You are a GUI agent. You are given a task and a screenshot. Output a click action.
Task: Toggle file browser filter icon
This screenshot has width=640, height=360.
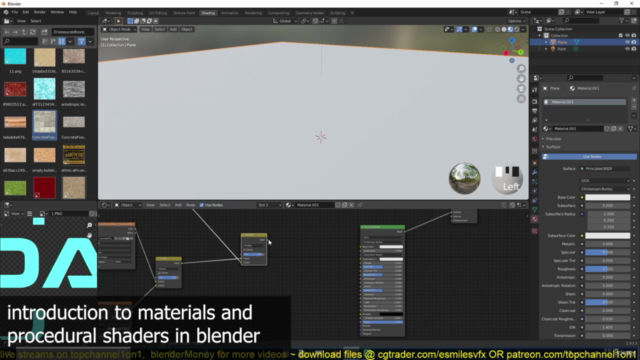coord(82,41)
